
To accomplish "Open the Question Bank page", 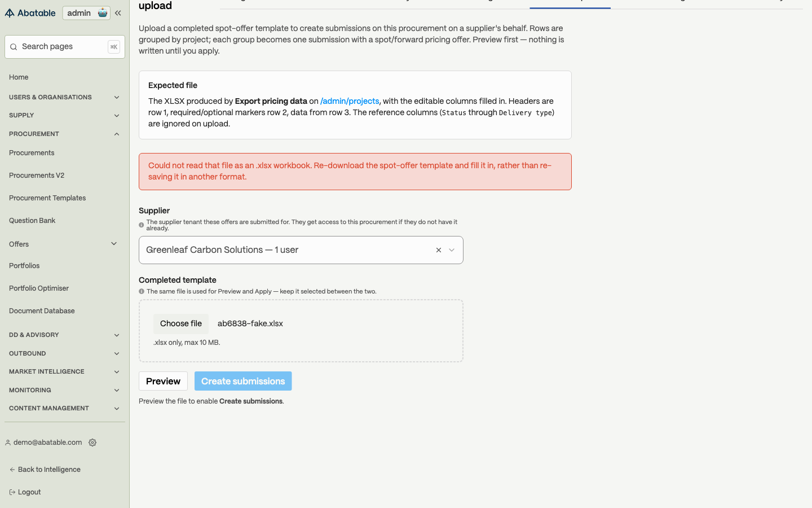I will tap(32, 221).
